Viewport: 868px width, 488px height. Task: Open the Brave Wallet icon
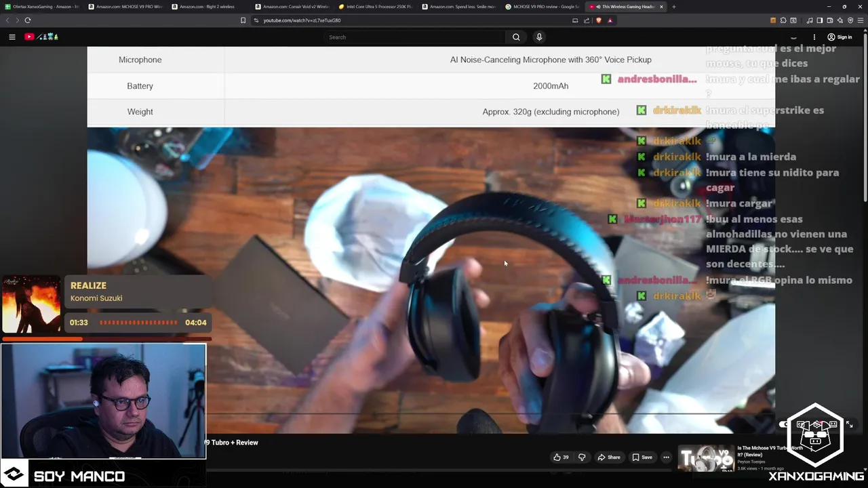pyautogui.click(x=830, y=20)
